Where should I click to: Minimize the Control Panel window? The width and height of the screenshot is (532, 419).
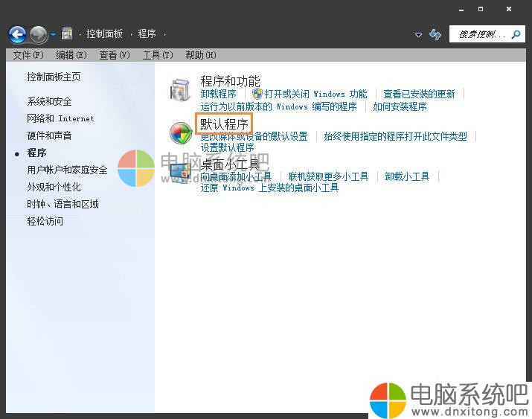click(461, 9)
